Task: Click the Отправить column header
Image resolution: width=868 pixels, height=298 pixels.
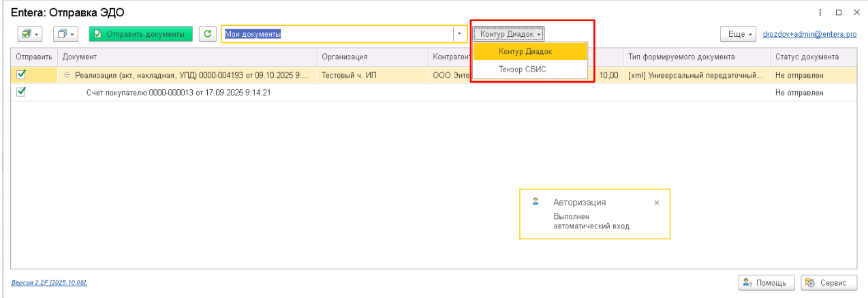Action: point(35,57)
